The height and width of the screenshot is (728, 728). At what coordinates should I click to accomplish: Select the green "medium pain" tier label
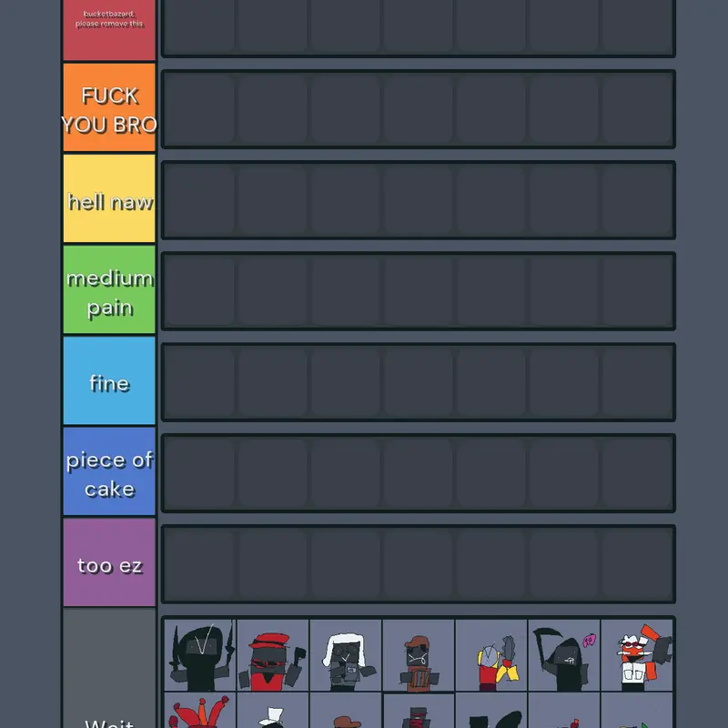(109, 289)
